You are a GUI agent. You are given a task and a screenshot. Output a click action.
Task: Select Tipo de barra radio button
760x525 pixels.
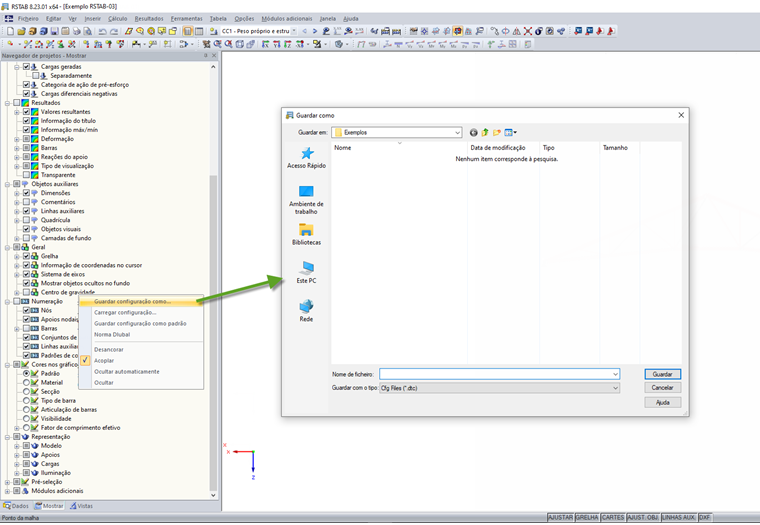pyautogui.click(x=26, y=401)
